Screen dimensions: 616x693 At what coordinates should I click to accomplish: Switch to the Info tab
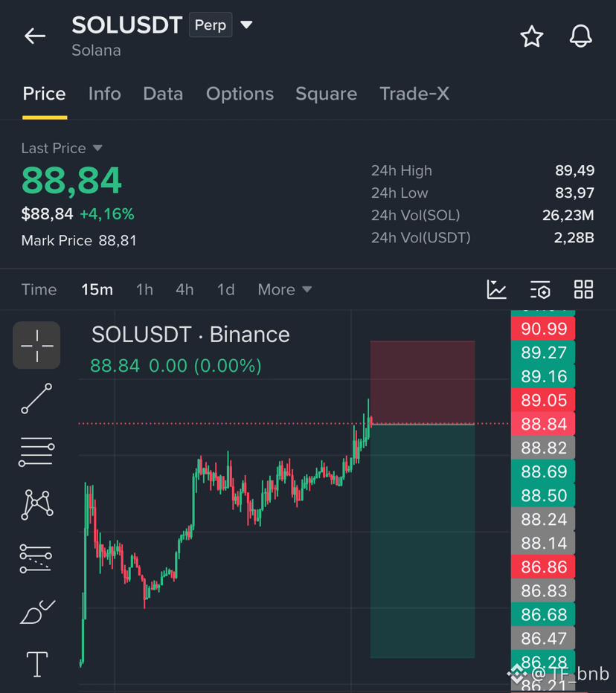click(104, 94)
